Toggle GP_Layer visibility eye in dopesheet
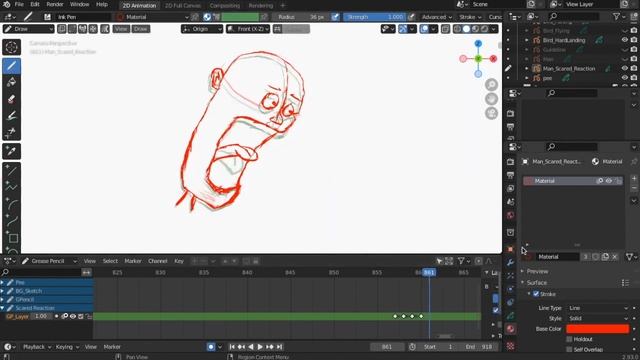This screenshot has height=360, width=640. coord(73,316)
